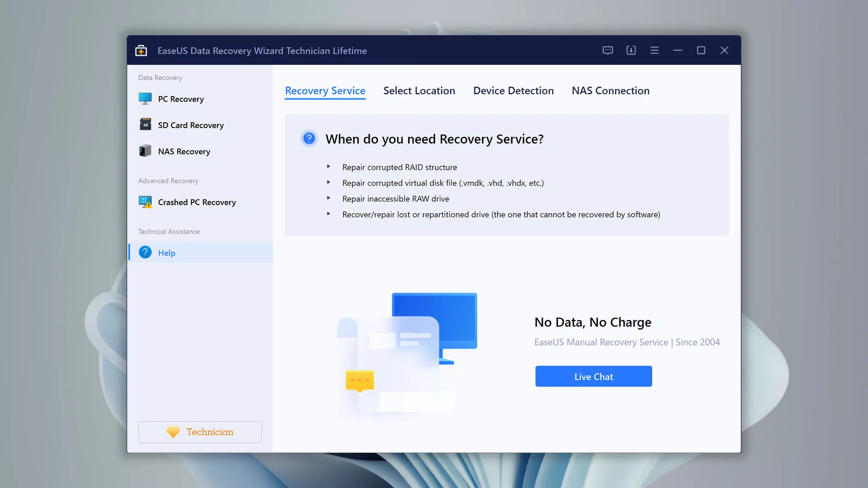Select the Help item in sidebar
868x488 pixels.
pyautogui.click(x=201, y=252)
